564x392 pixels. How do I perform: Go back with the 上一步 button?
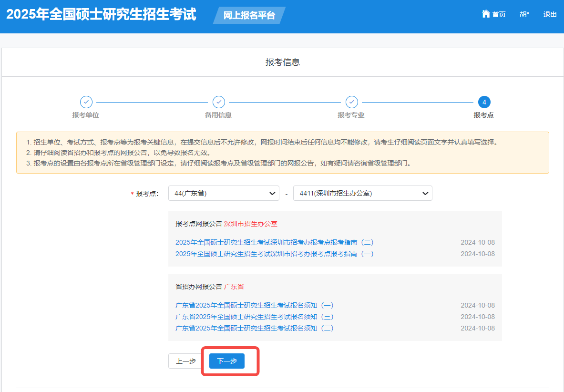(x=186, y=361)
